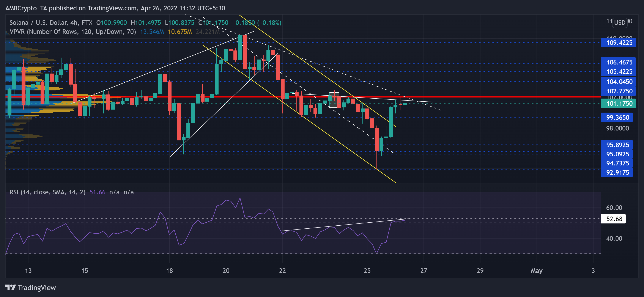Click the date axis label 18
The image size is (644, 297).
point(170,270)
